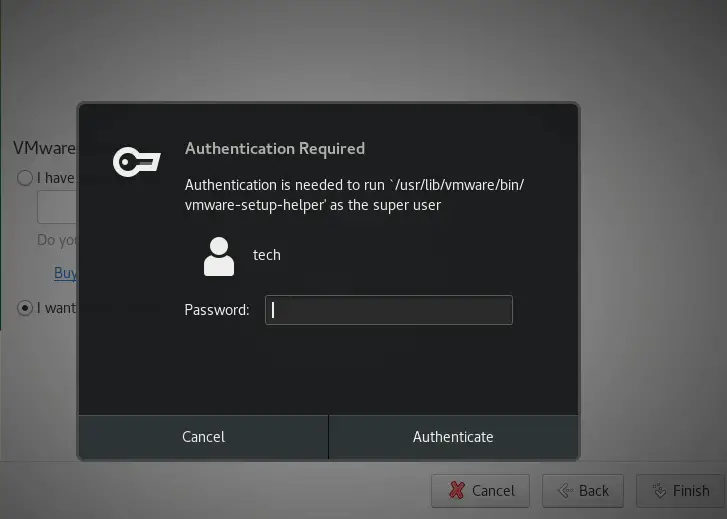Image resolution: width=727 pixels, height=519 pixels.
Task: Click the left arrow icon on Back button
Action: point(565,490)
